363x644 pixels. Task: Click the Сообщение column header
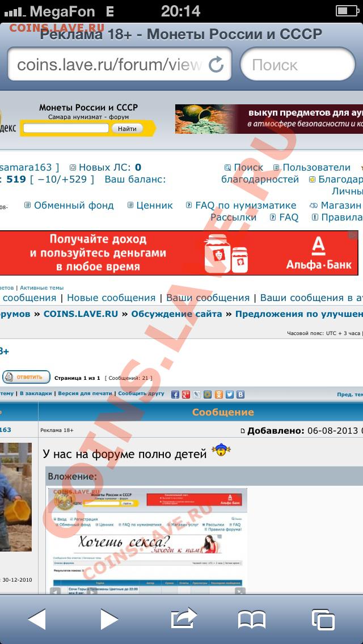tap(223, 412)
